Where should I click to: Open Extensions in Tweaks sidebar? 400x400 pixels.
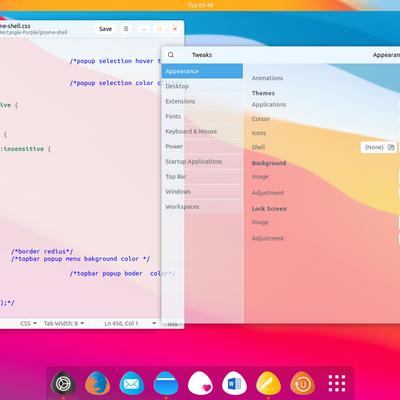tap(202, 101)
